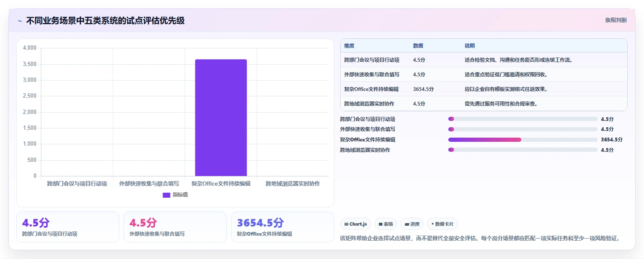Viewport: 644px width, 259px height.
Task: Select 外部快速收集与联合填写 table row name
Action: pos(372,75)
